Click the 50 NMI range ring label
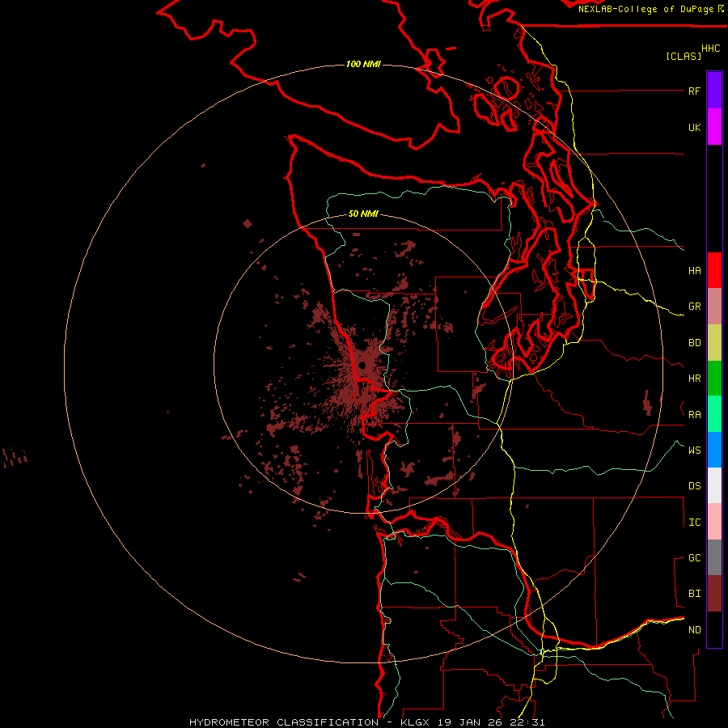This screenshot has width=728, height=728. [363, 214]
